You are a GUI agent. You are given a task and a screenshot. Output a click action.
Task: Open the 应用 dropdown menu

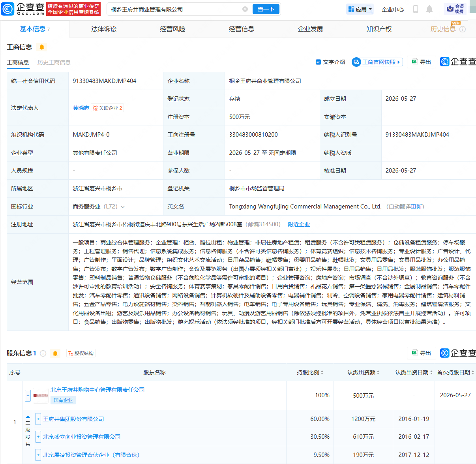pos(360,9)
